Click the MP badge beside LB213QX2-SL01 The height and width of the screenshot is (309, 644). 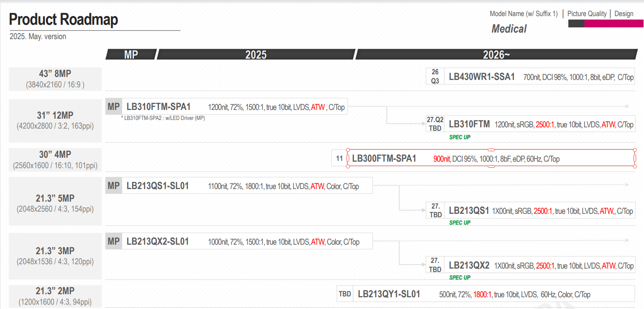(x=113, y=241)
